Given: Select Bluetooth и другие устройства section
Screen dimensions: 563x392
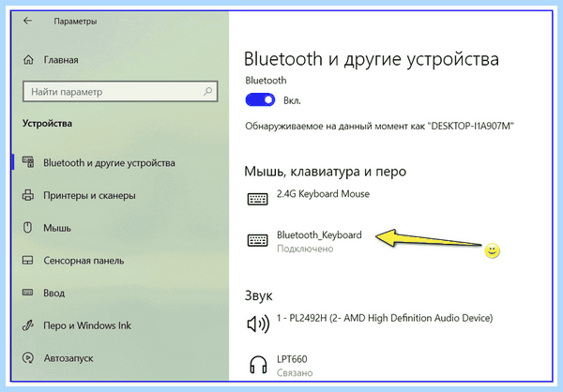Looking at the screenshot, I should click(x=109, y=162).
